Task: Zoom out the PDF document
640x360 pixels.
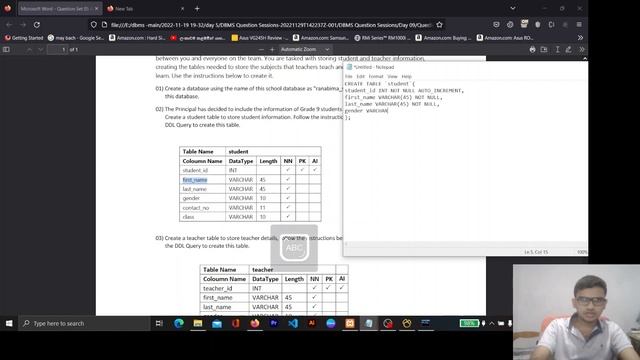Action: [261, 49]
